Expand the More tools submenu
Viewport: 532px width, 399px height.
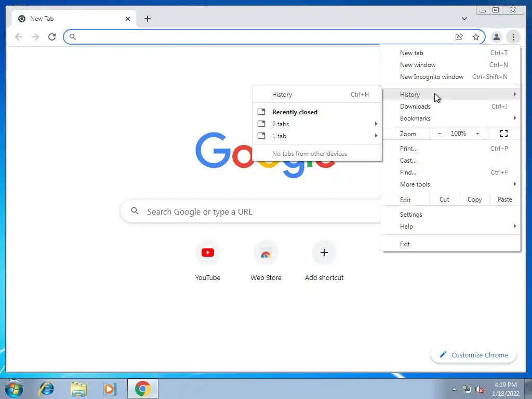(x=450, y=184)
